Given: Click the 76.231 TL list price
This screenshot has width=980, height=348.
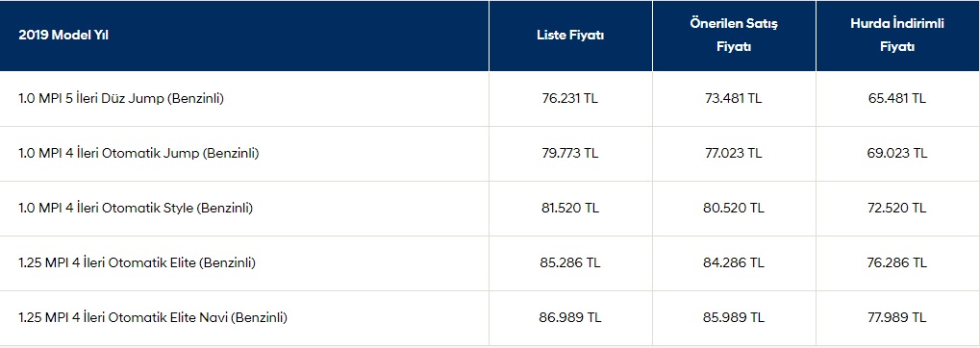Looking at the screenshot, I should click(570, 99).
